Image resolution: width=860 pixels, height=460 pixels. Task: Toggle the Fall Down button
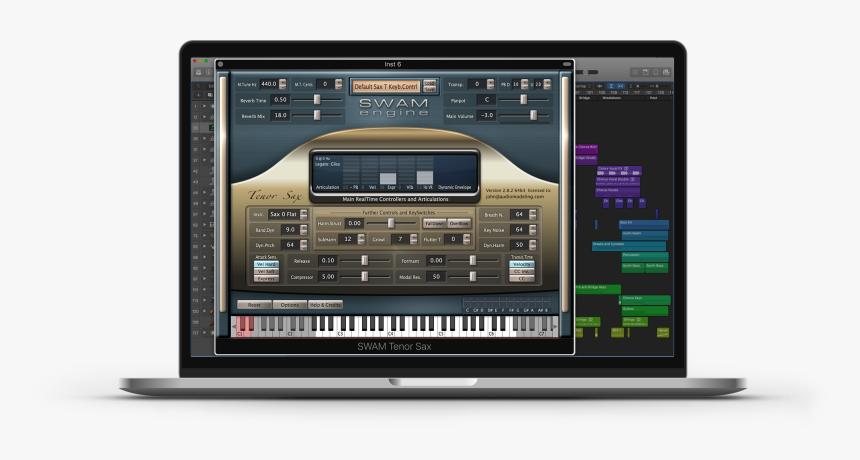click(x=434, y=224)
